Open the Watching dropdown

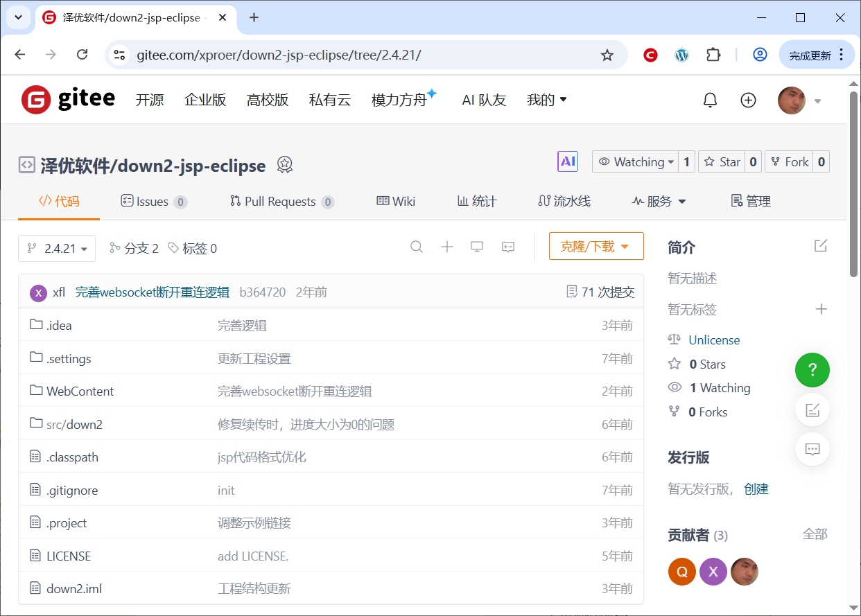tap(636, 162)
